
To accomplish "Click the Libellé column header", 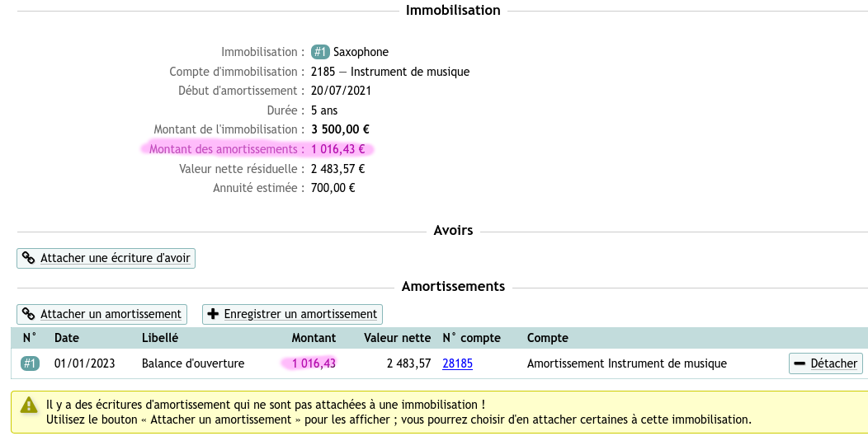I will pyautogui.click(x=160, y=338).
